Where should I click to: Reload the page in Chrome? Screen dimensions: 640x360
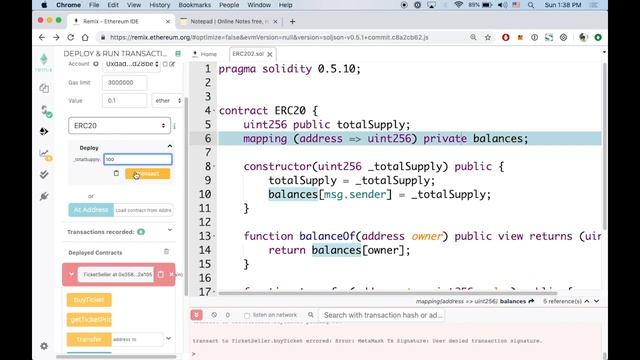click(71, 38)
